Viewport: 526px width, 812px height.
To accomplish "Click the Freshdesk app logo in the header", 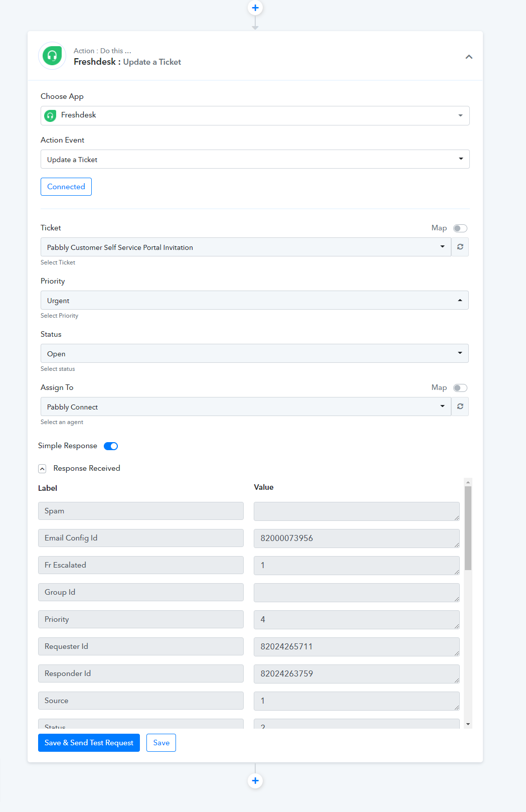I will (52, 56).
